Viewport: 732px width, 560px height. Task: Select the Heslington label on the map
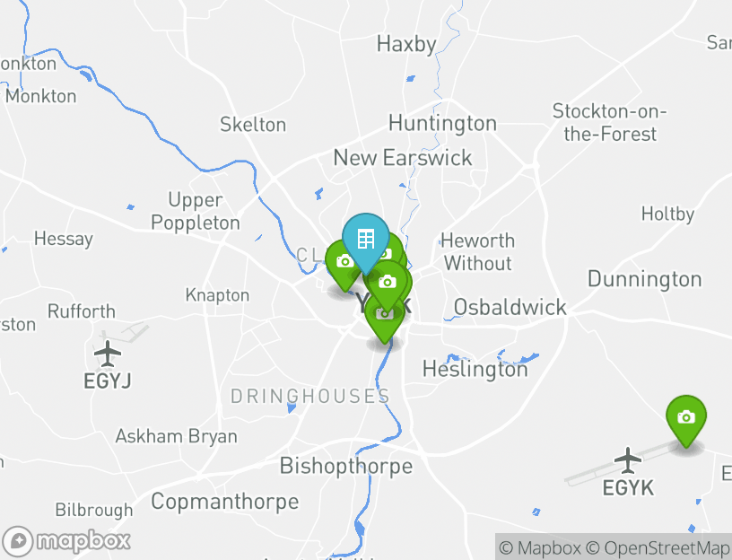[475, 369]
